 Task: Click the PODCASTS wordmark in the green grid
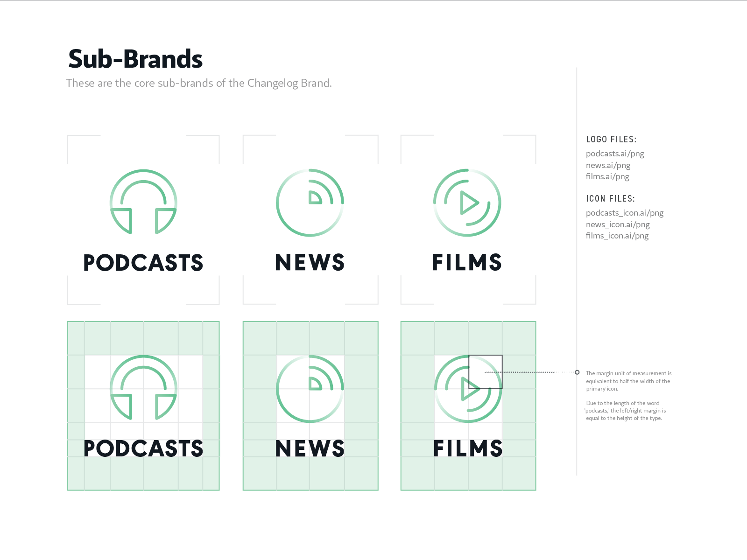pyautogui.click(x=143, y=448)
